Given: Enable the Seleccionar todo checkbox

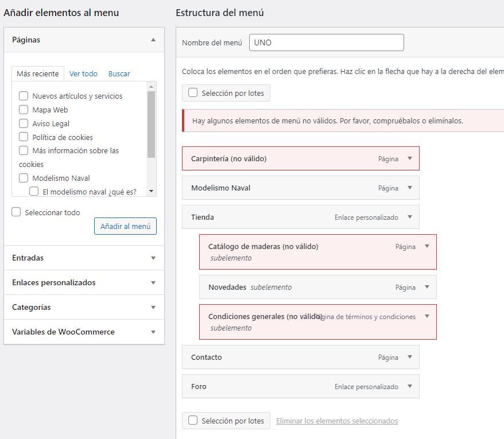Looking at the screenshot, I should (x=16, y=212).
